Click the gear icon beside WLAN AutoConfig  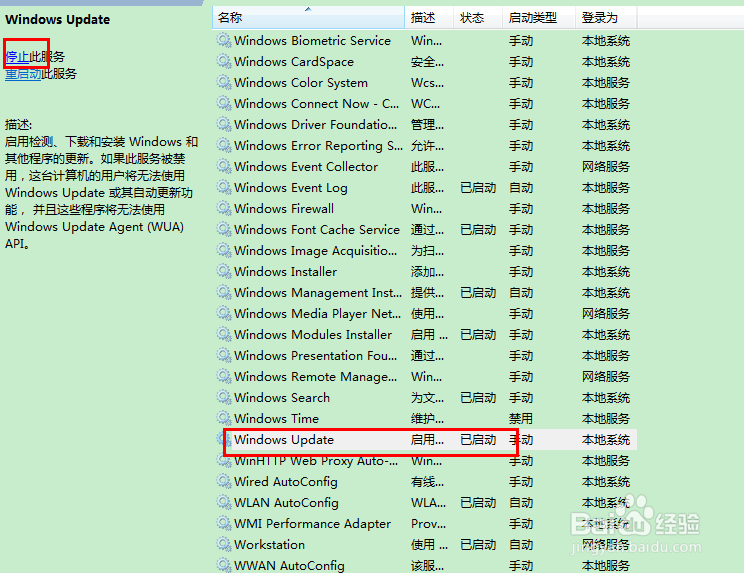[x=223, y=502]
